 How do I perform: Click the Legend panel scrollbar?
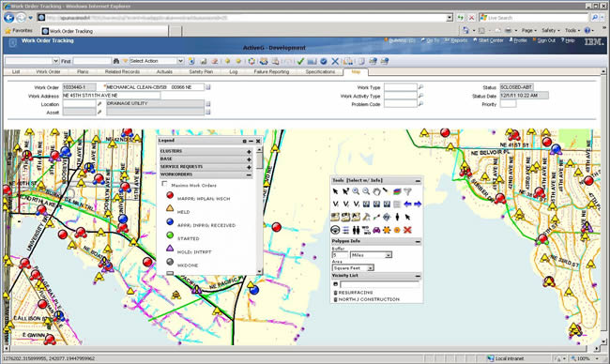(259, 211)
